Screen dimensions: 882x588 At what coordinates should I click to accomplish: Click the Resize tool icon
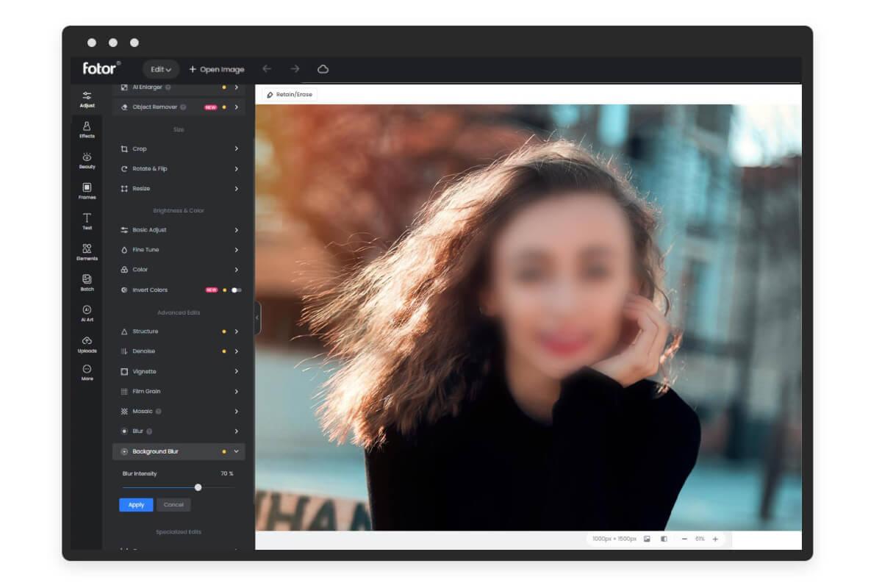tap(124, 189)
